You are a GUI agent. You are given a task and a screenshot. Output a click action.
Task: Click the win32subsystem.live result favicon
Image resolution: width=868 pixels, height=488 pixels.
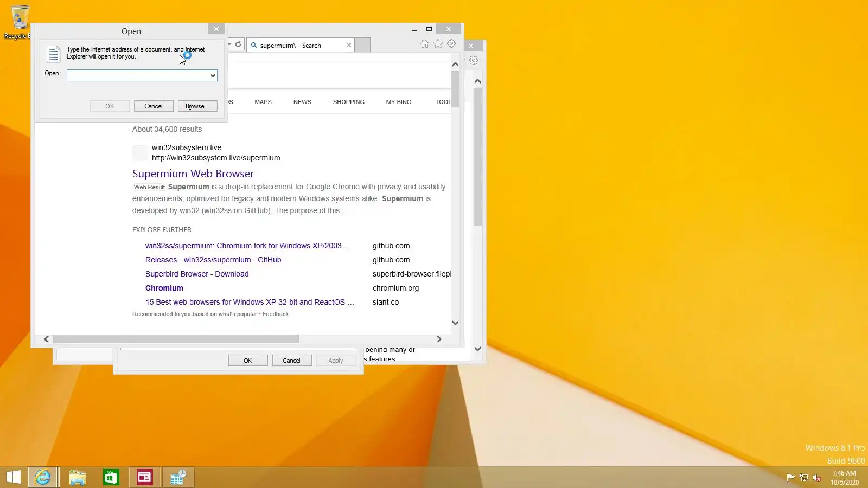(140, 153)
